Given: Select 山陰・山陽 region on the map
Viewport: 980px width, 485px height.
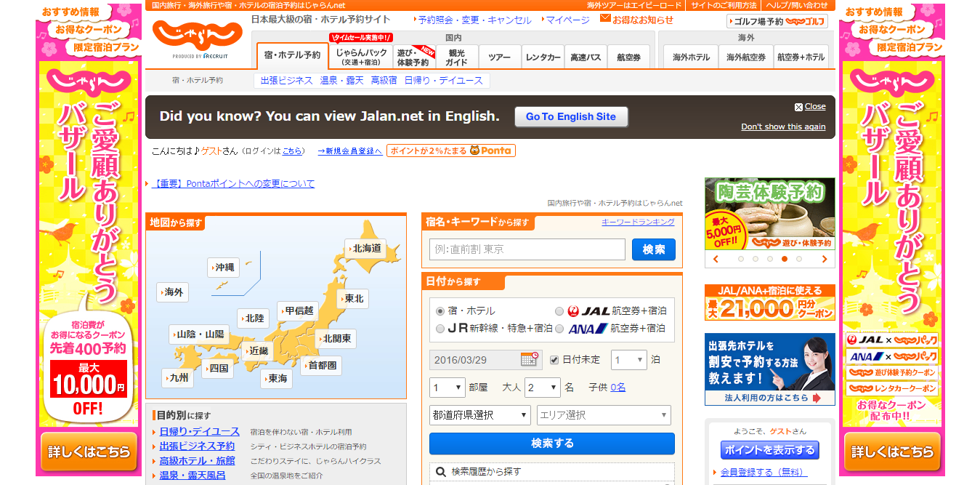Looking at the screenshot, I should point(199,334).
